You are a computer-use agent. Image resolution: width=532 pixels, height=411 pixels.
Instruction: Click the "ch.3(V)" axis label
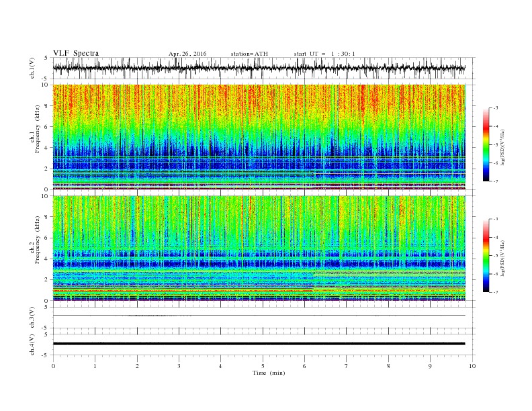32,318
